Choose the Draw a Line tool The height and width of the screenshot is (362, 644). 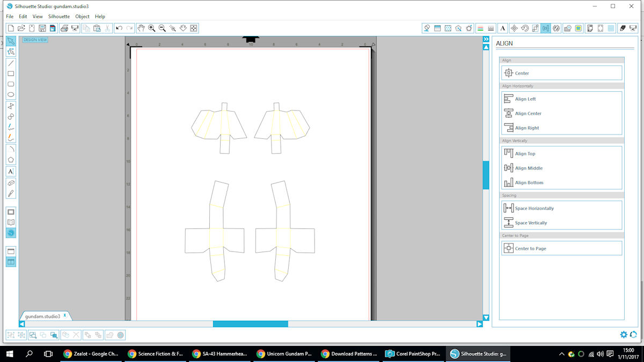(x=11, y=63)
